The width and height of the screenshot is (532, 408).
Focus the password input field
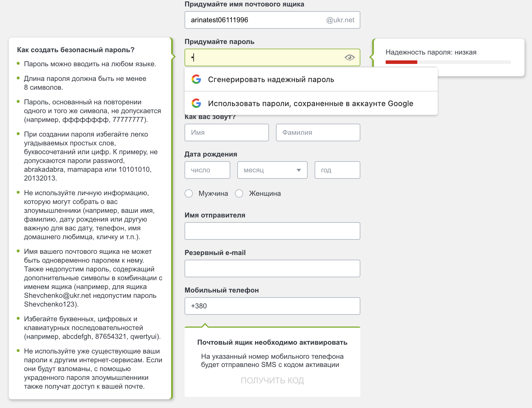264,57
